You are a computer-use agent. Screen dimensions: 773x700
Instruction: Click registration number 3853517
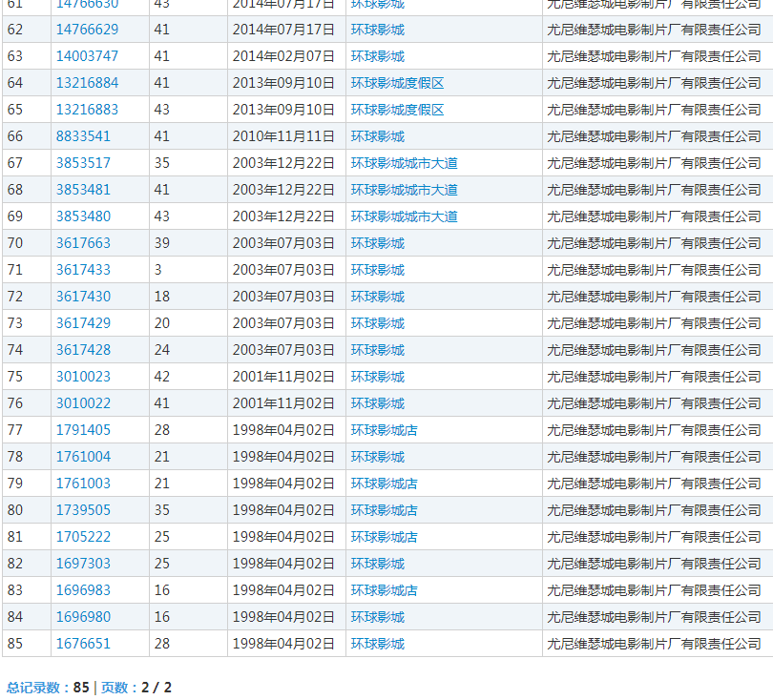[83, 163]
